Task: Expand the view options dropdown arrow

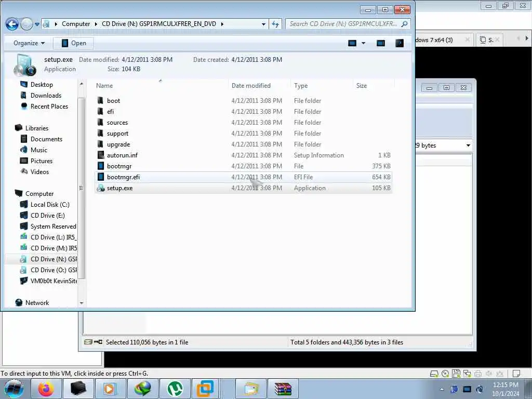Action: click(363, 43)
